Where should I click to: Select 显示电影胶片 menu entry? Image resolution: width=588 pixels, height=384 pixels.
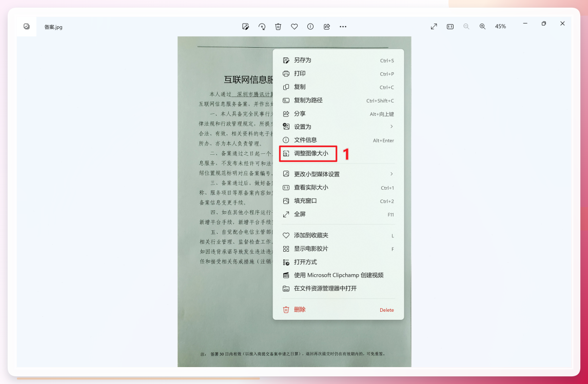[338, 249]
